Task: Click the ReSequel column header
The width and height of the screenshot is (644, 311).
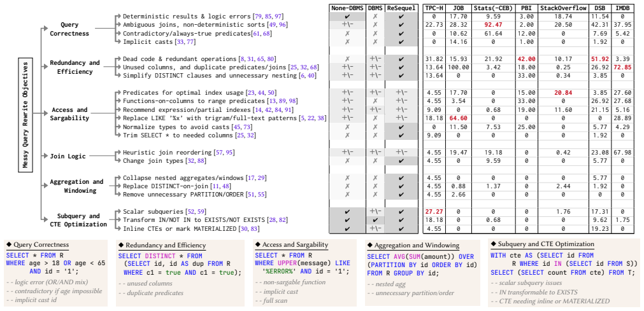Action: tap(401, 8)
